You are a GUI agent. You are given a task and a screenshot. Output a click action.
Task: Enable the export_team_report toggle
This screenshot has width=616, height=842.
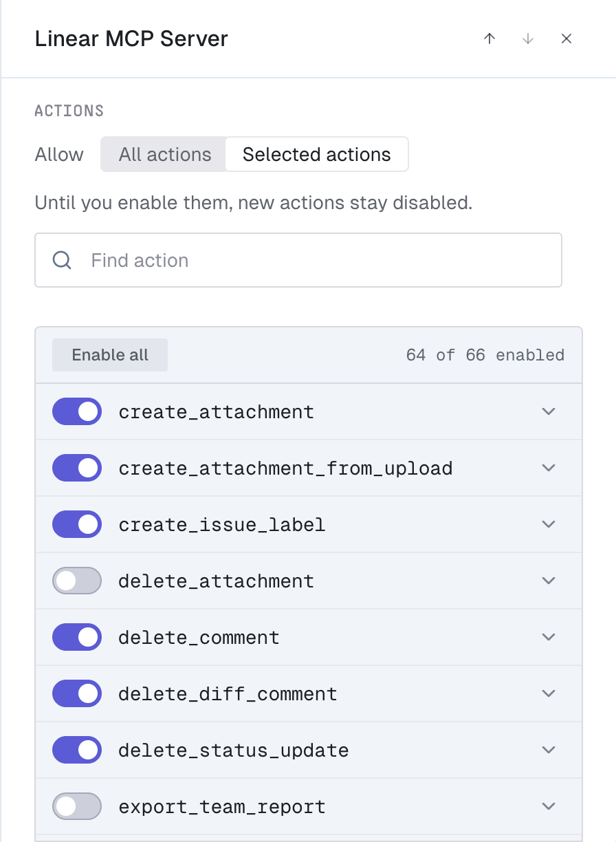[77, 806]
